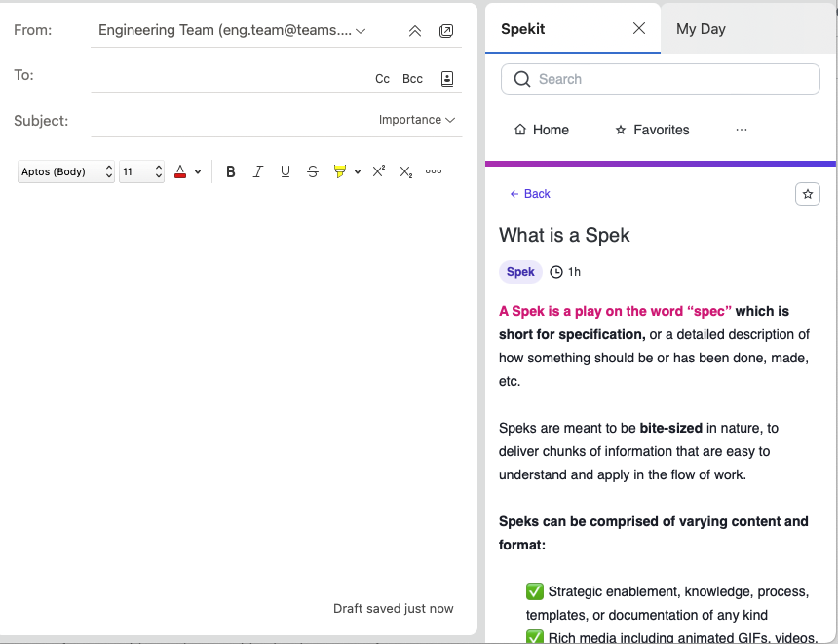Close the Spekit tab
Viewport: 838px width, 644px height.
[x=639, y=28]
